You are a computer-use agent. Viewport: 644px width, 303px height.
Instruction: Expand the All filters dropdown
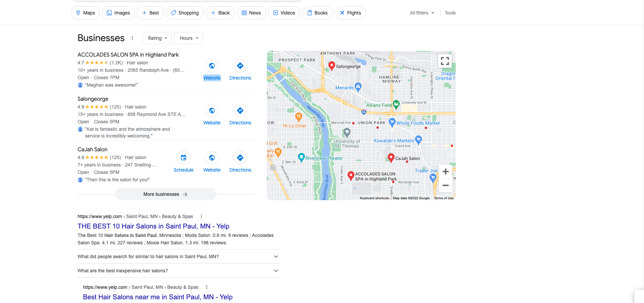[422, 13]
